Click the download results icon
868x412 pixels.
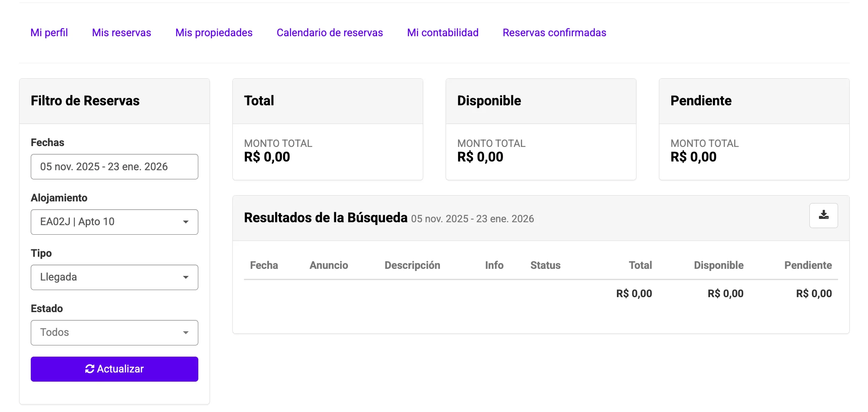pyautogui.click(x=823, y=215)
